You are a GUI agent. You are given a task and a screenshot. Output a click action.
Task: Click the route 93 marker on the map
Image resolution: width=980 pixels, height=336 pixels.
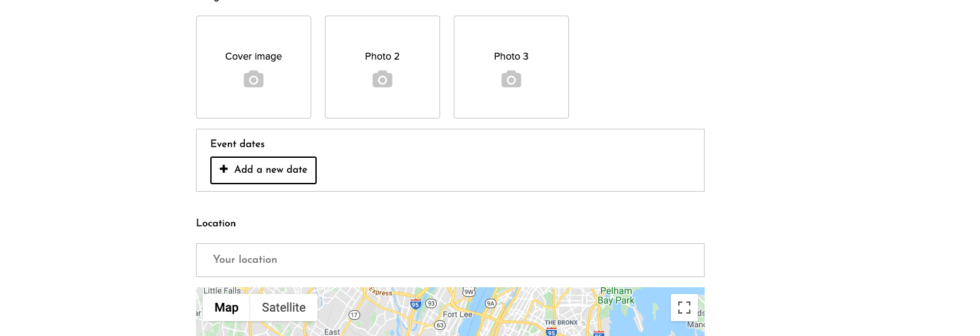[431, 303]
